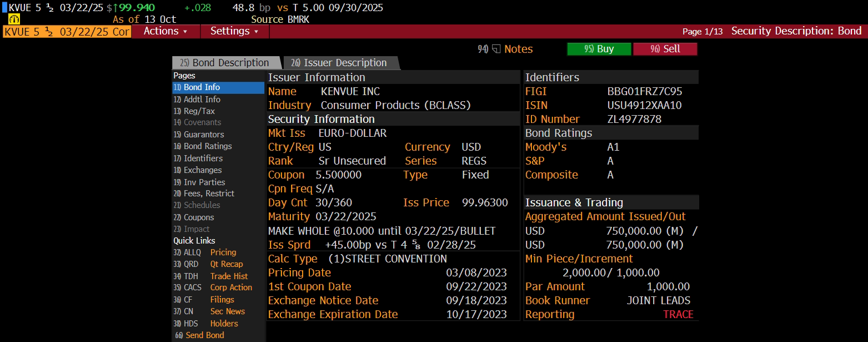Click the Iss Sprd value +45.00bp
868x342 pixels.
pos(349,245)
